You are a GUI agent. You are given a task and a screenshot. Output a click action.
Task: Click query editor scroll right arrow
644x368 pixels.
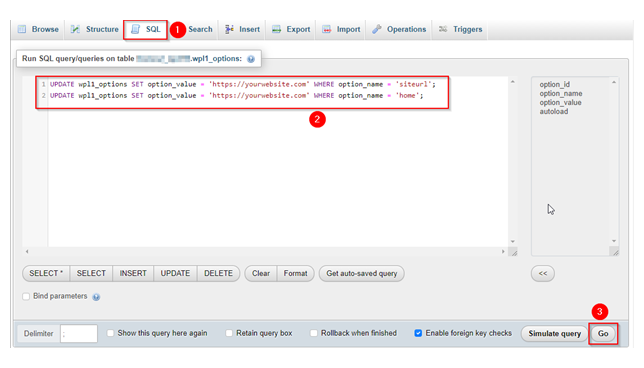[503, 251]
